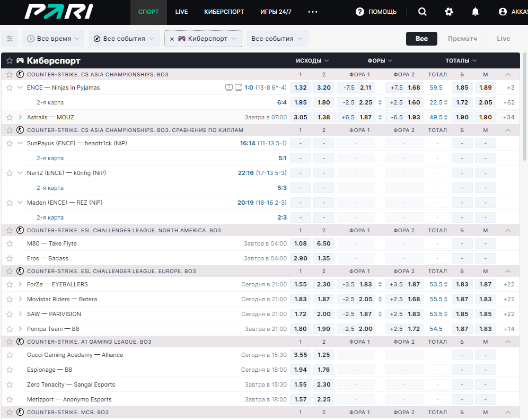This screenshot has height=420, width=528.
Task: Star the ForZe — EYEBALLERS match
Action: click(x=10, y=284)
